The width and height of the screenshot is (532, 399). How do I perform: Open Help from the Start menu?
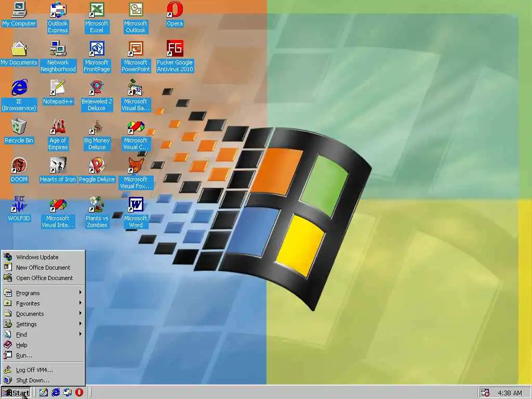point(43,345)
